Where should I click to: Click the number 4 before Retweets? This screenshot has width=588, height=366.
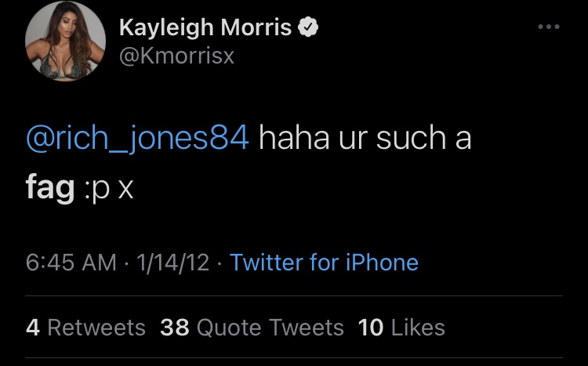[33, 328]
